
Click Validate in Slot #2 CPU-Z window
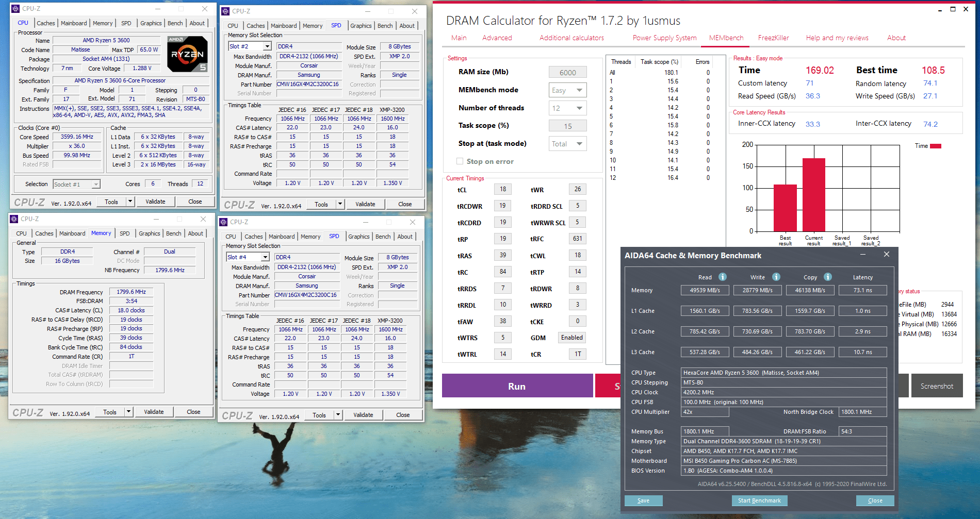[365, 204]
